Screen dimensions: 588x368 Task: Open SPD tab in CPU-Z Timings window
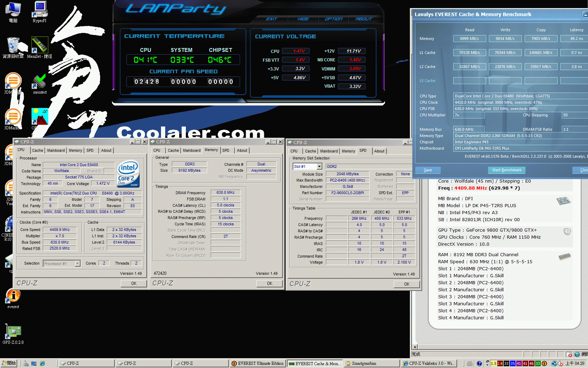point(226,150)
